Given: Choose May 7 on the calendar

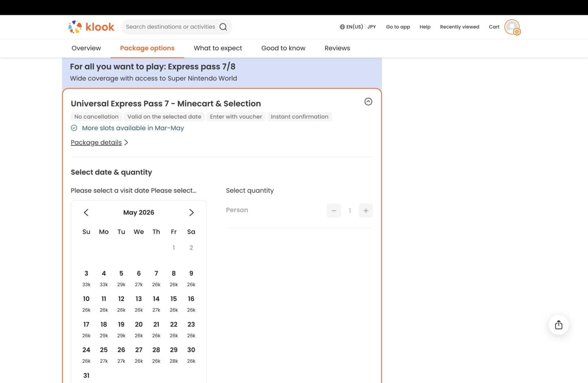Looking at the screenshot, I should (x=156, y=278).
